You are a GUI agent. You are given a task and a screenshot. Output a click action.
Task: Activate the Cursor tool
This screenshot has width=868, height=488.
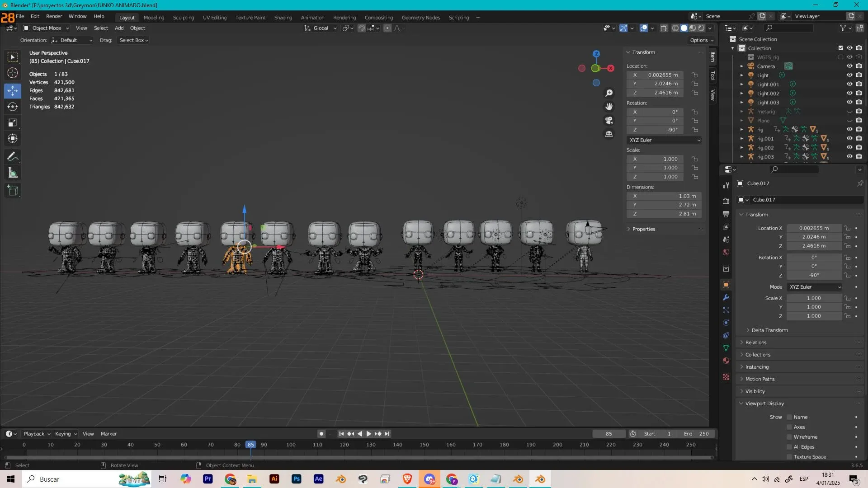point(13,73)
